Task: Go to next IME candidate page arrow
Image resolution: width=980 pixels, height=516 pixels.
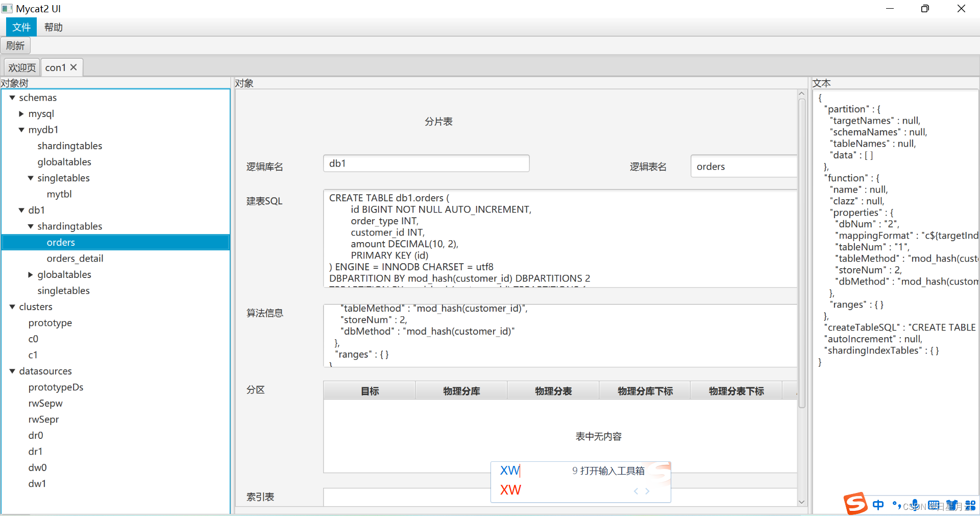Action: pyautogui.click(x=647, y=491)
